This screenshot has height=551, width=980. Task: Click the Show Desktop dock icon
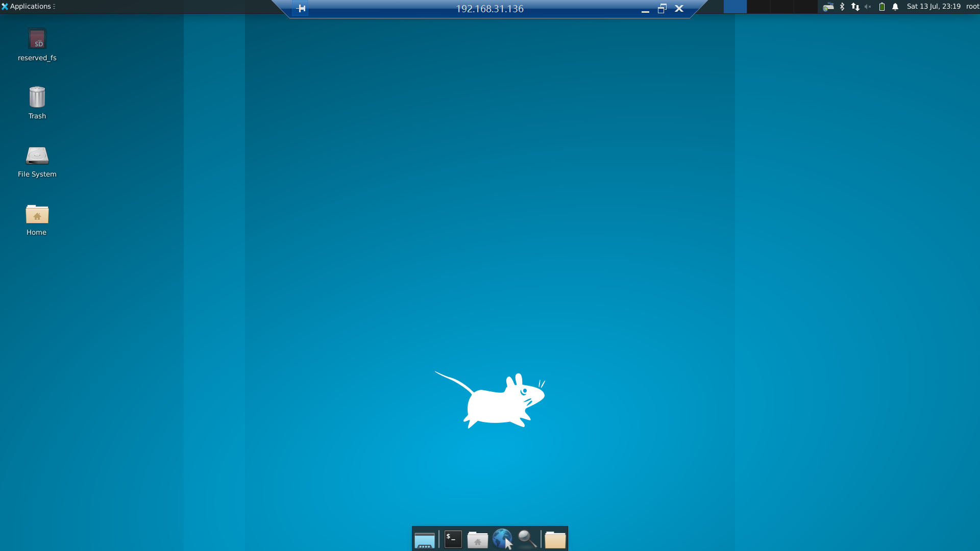tap(424, 540)
